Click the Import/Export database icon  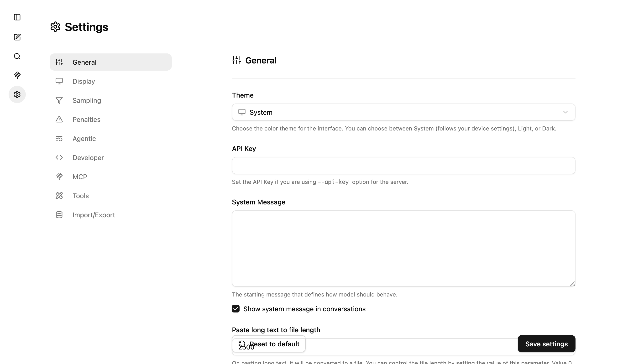(59, 215)
